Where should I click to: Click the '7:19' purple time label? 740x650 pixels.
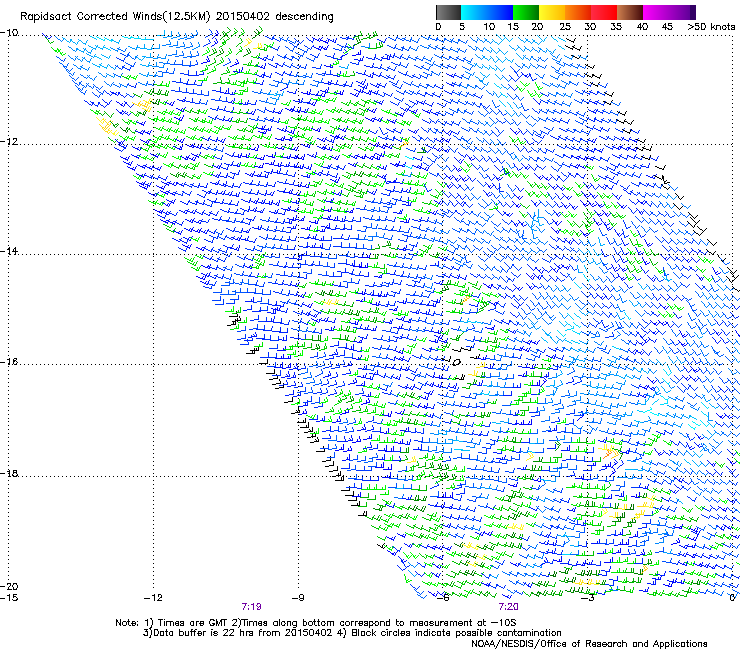pyautogui.click(x=252, y=607)
